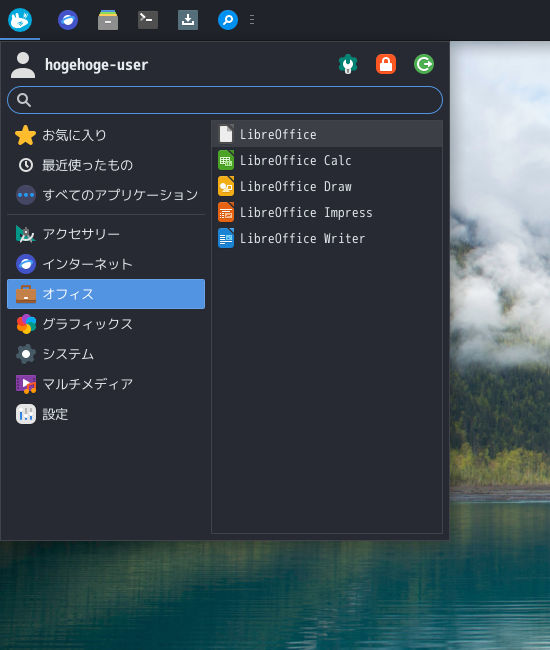The height and width of the screenshot is (650, 550).
Task: Click the blue search finder panel icon
Action: point(228,19)
